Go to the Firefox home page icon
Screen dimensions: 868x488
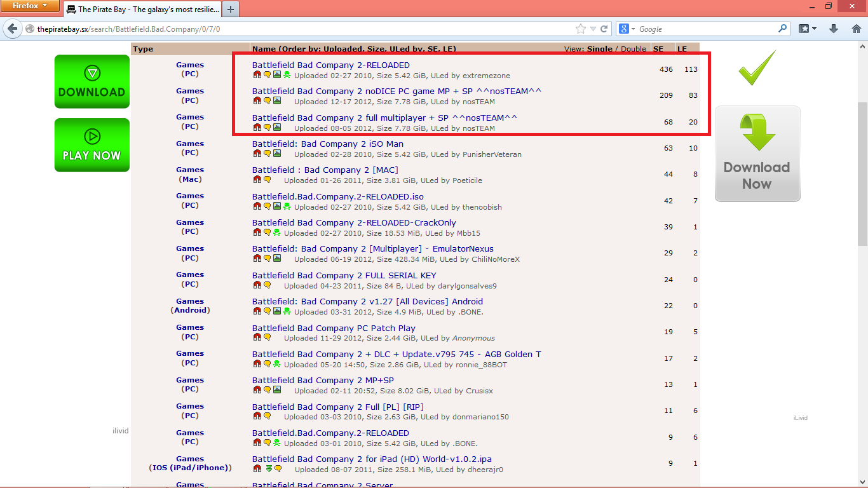(856, 29)
